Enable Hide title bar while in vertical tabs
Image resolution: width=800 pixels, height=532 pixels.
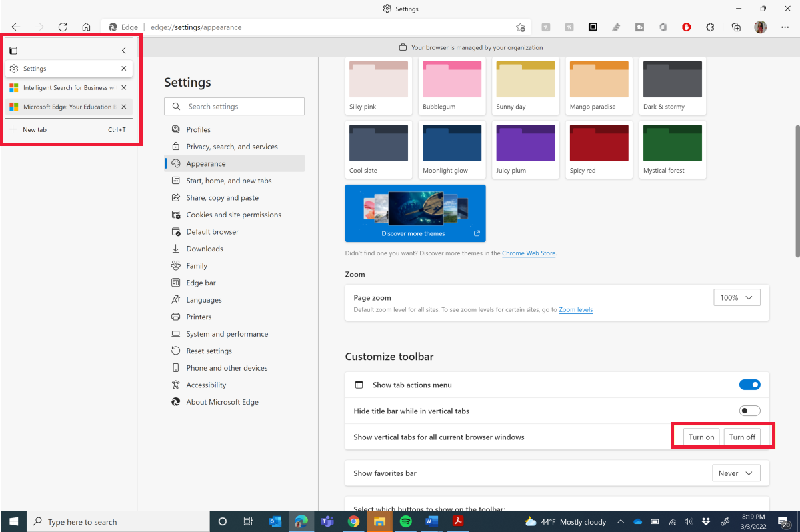pyautogui.click(x=749, y=410)
